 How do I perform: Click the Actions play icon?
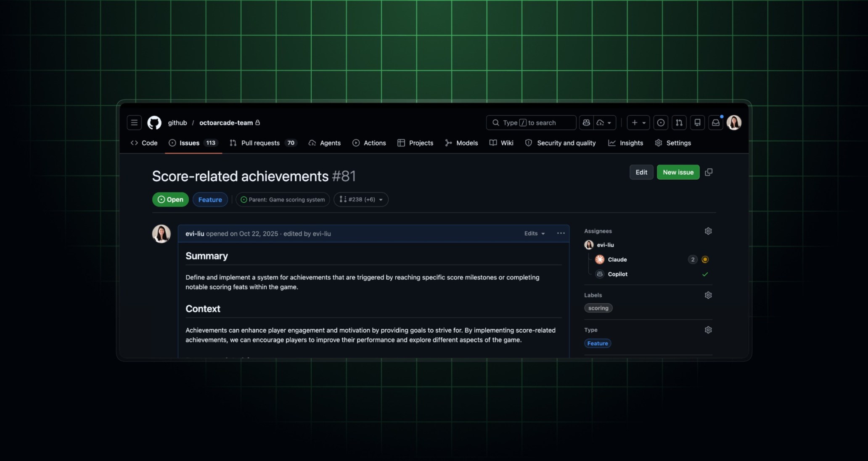pyautogui.click(x=356, y=143)
